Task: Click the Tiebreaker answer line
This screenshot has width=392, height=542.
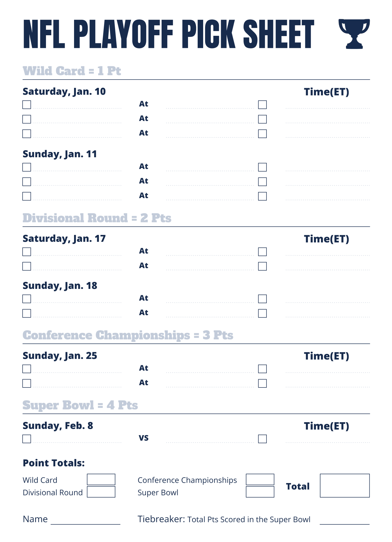Action: (344, 521)
